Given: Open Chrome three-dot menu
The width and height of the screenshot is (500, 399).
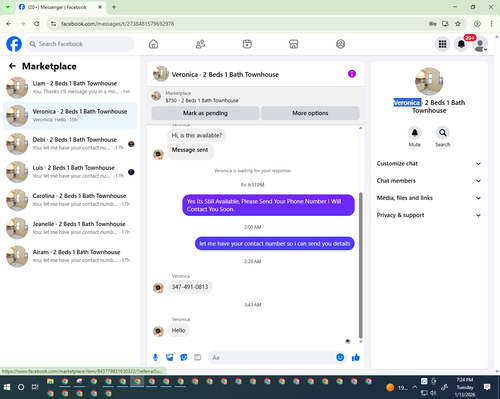Looking at the screenshot, I should coord(491,24).
